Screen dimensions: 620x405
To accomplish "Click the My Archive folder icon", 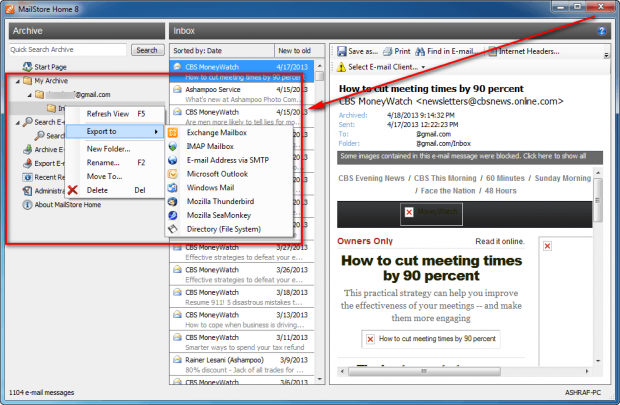I will coord(27,81).
